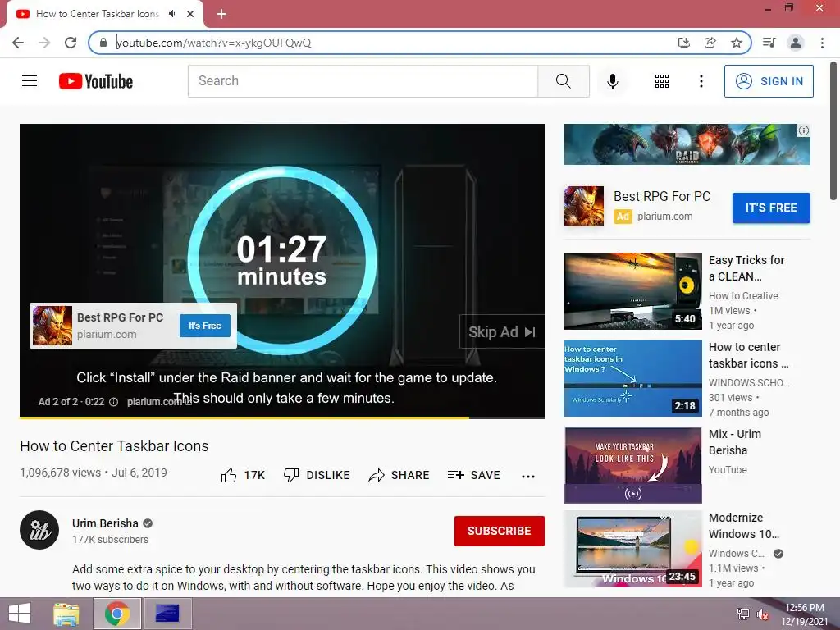
Task: Open more actions ellipsis under video
Action: [x=528, y=477]
